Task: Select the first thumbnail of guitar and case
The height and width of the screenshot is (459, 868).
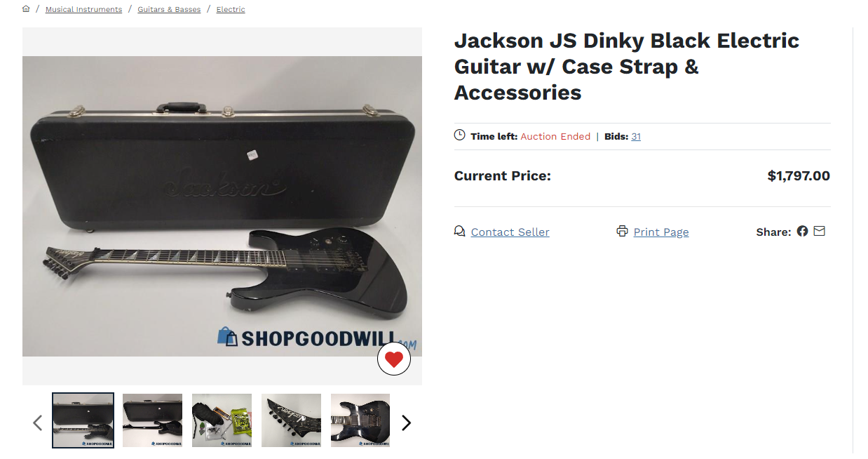Action: [83, 420]
